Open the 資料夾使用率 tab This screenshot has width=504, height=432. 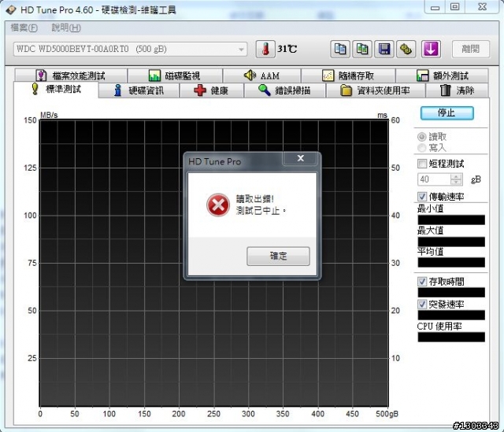376,90
